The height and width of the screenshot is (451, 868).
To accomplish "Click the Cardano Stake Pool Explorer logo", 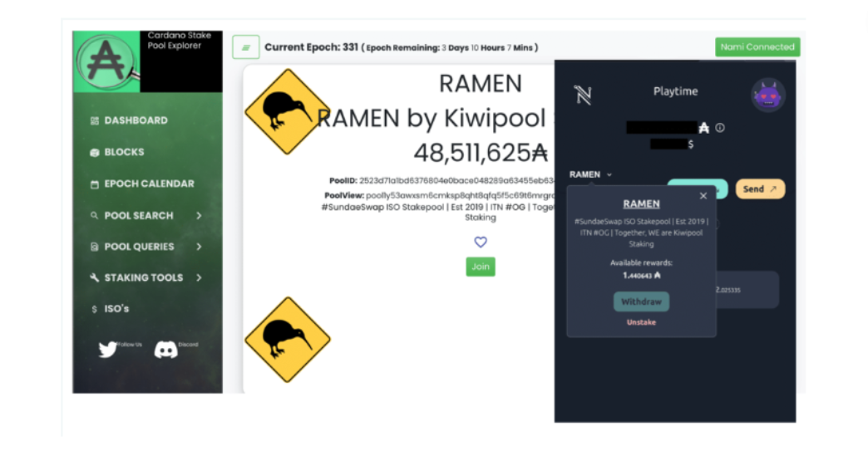I will click(106, 61).
